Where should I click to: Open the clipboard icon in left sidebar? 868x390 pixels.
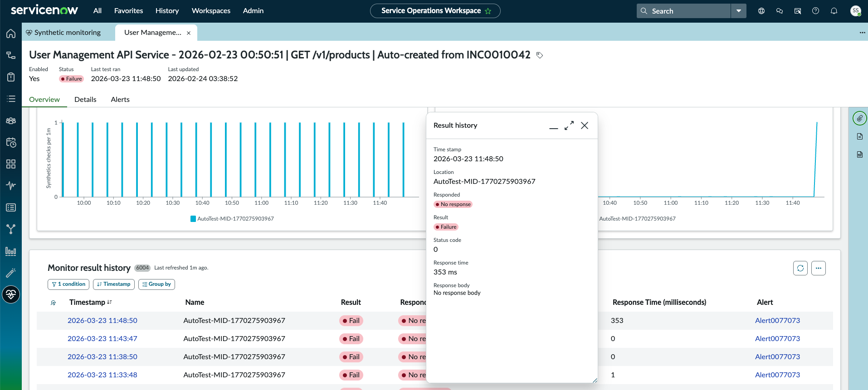[11, 77]
